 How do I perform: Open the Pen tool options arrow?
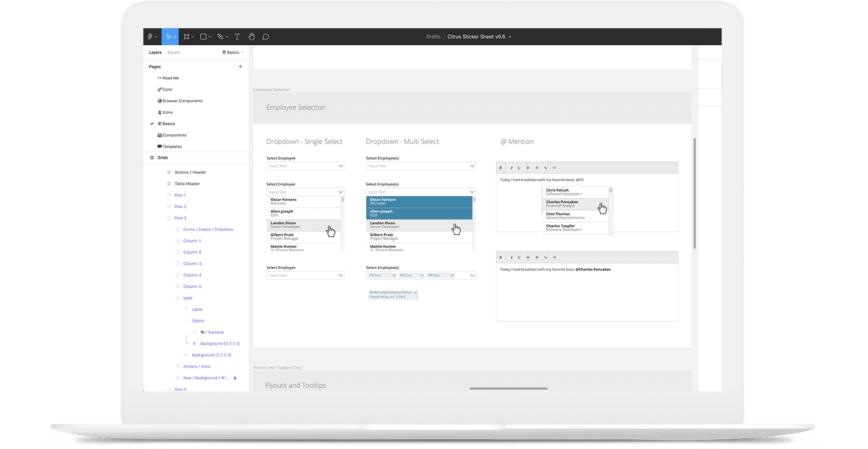tap(226, 37)
